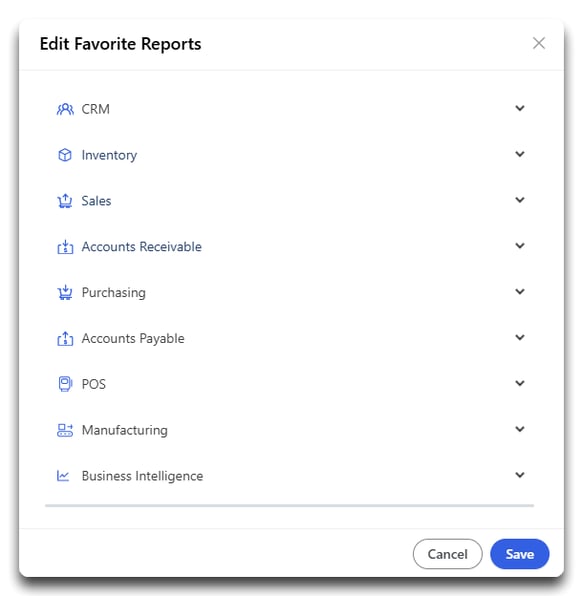This screenshot has height=596, width=583.
Task: Click the Manufacturing conveyor icon
Action: coord(65,430)
